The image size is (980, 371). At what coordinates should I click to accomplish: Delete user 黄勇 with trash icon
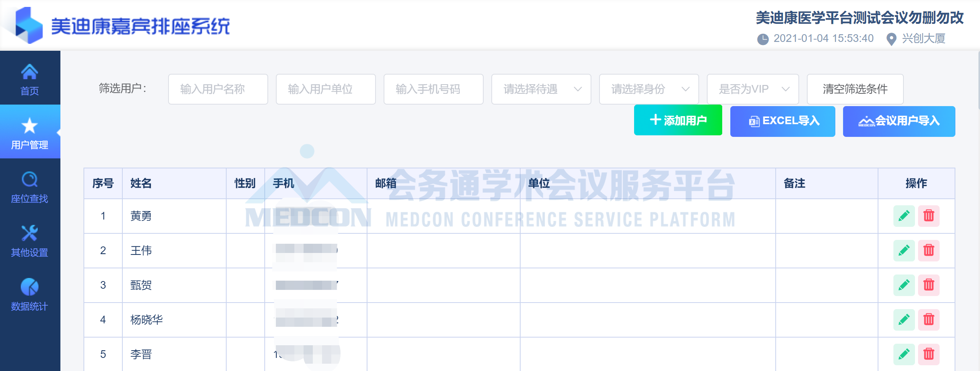pos(928,216)
